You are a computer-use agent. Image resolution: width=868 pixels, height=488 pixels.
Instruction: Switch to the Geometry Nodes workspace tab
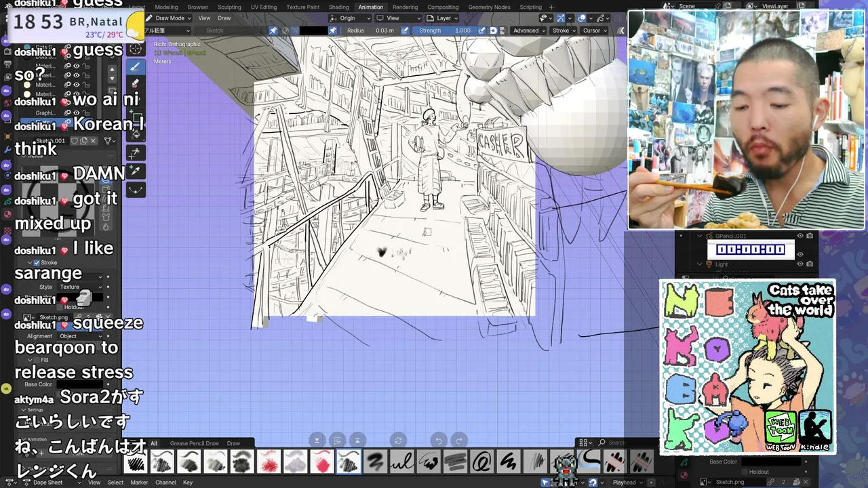tap(489, 7)
